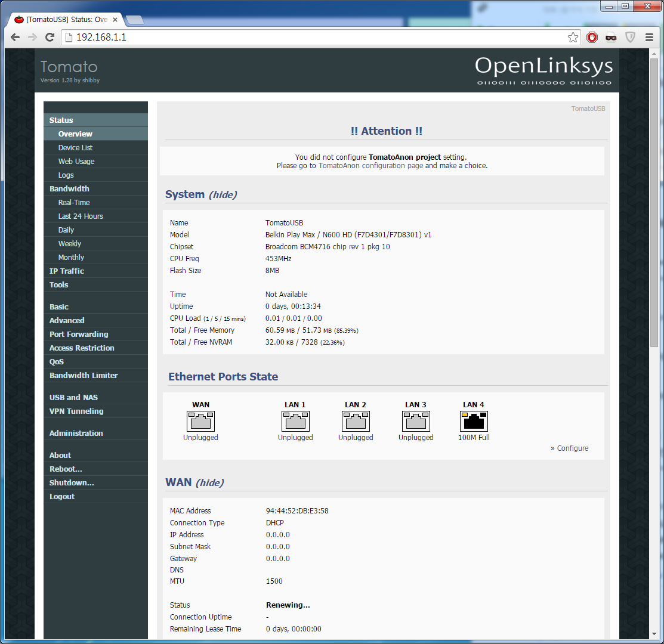
Task: Click the Configure link for Ethernet ports
Action: [x=573, y=448]
